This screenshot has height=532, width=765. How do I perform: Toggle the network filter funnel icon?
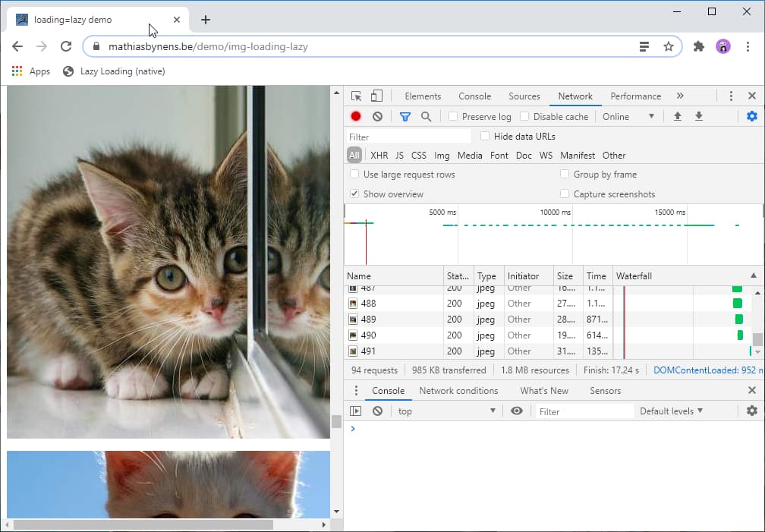click(405, 116)
